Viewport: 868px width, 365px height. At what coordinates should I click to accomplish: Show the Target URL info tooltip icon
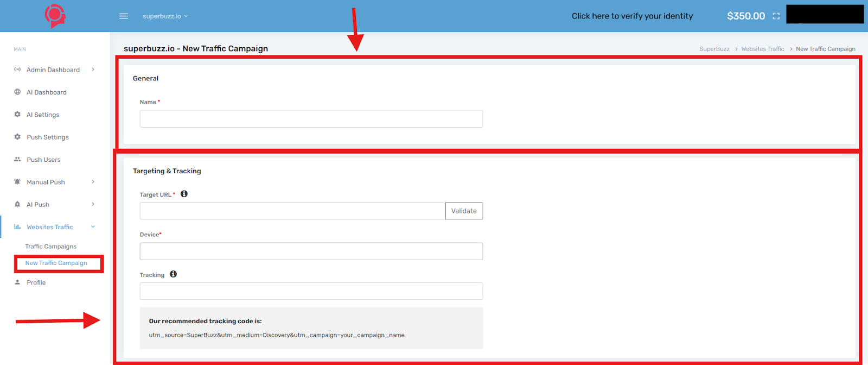pyautogui.click(x=184, y=194)
